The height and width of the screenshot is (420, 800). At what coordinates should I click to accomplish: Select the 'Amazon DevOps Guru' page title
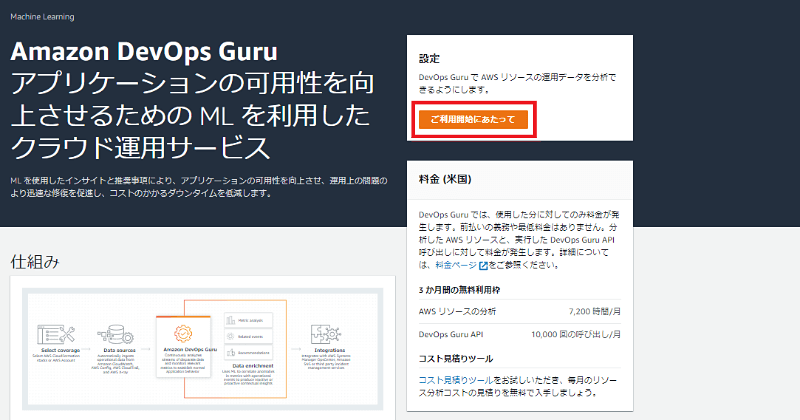tap(144, 52)
